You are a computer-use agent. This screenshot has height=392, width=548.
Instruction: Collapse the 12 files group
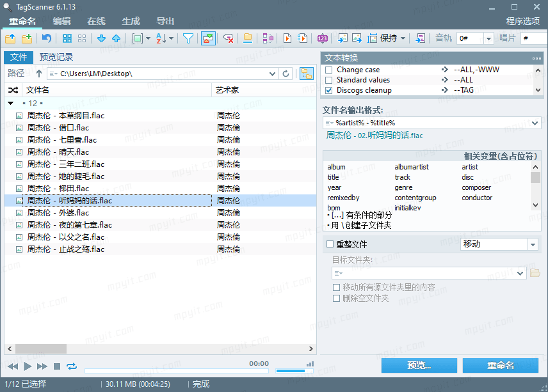[11, 104]
